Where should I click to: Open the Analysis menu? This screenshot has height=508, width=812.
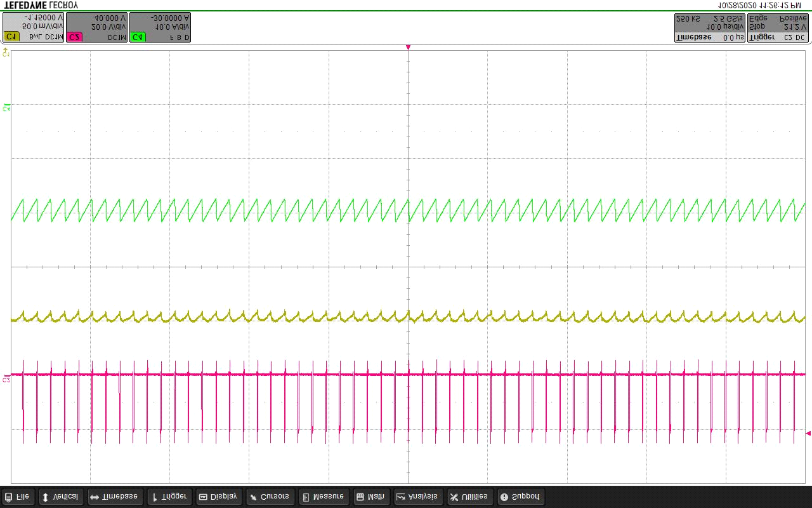point(417,497)
